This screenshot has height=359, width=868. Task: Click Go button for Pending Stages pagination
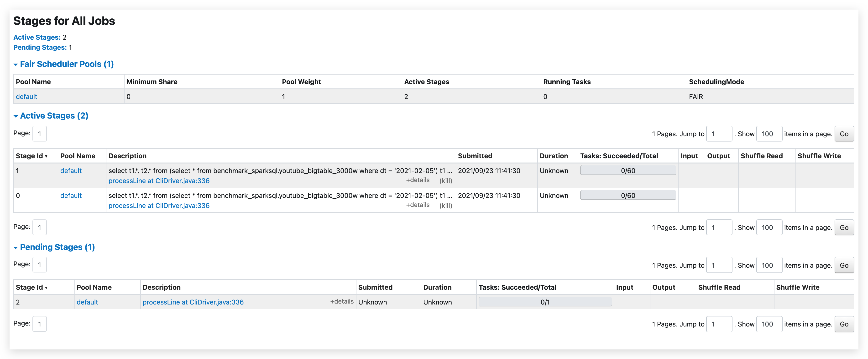click(844, 265)
